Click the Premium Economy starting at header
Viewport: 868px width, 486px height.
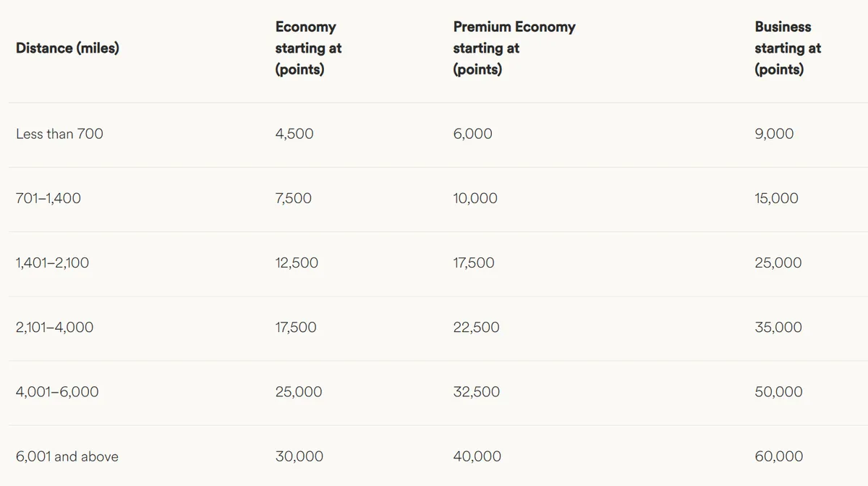[514, 48]
